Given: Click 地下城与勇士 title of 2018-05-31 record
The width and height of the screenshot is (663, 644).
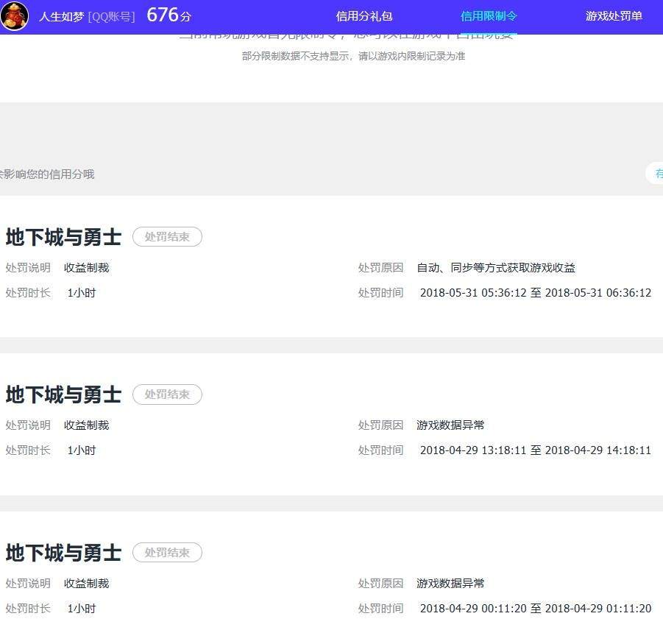Looking at the screenshot, I should (x=64, y=237).
